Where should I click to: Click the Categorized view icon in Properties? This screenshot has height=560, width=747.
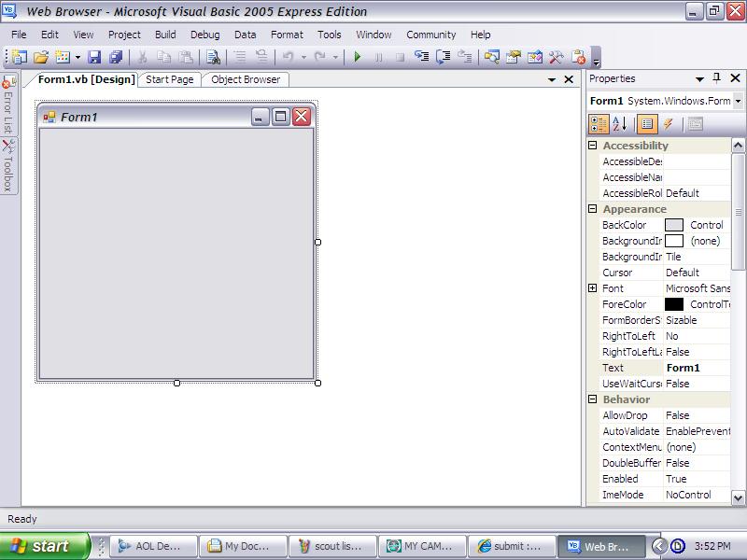coord(599,122)
